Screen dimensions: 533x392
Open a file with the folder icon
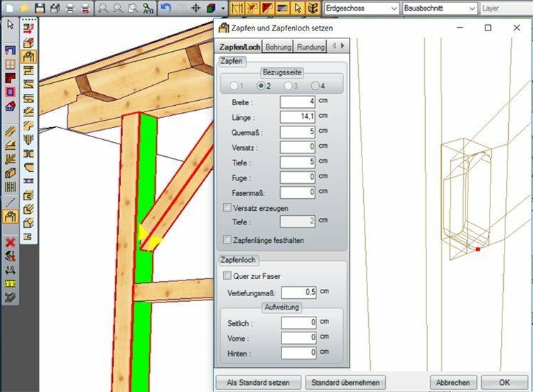tap(24, 9)
